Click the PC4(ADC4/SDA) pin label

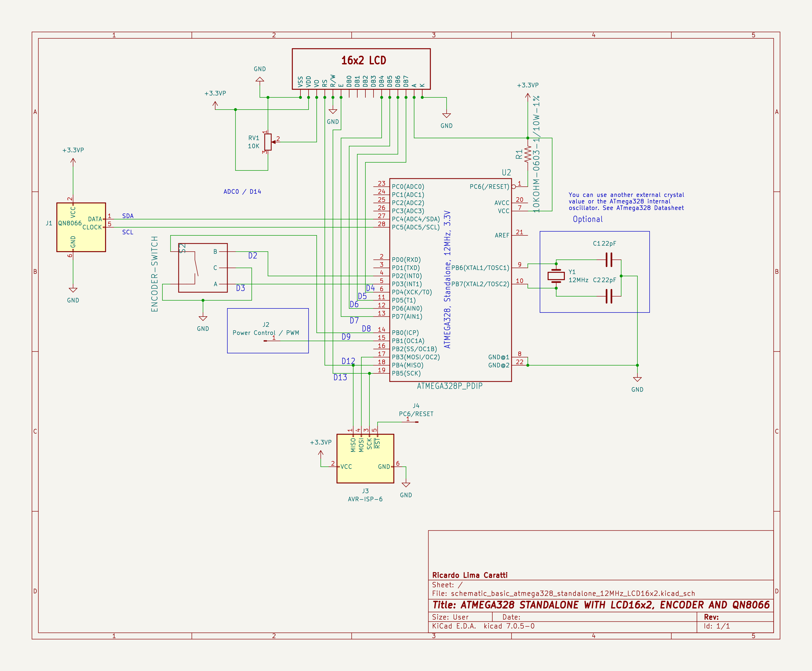tap(416, 219)
